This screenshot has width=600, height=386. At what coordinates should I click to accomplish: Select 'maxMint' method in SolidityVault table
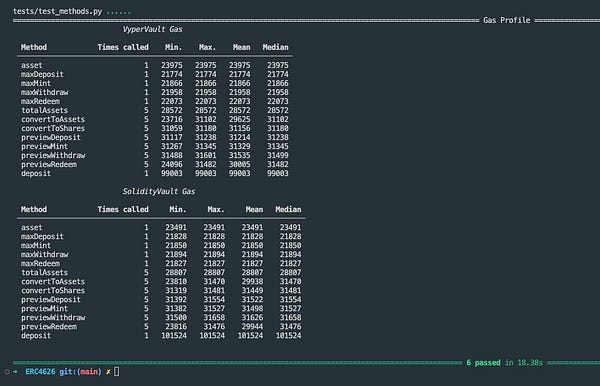(36, 246)
